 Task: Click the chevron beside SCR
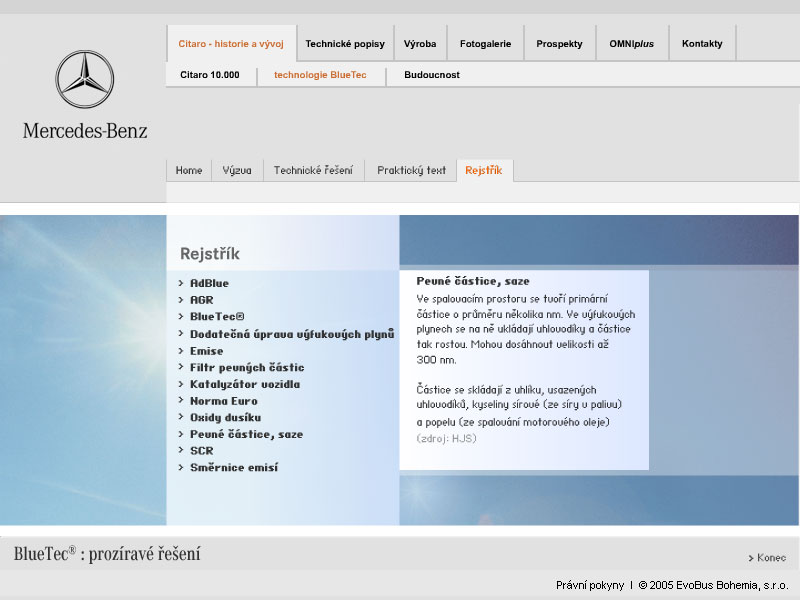[x=181, y=450]
